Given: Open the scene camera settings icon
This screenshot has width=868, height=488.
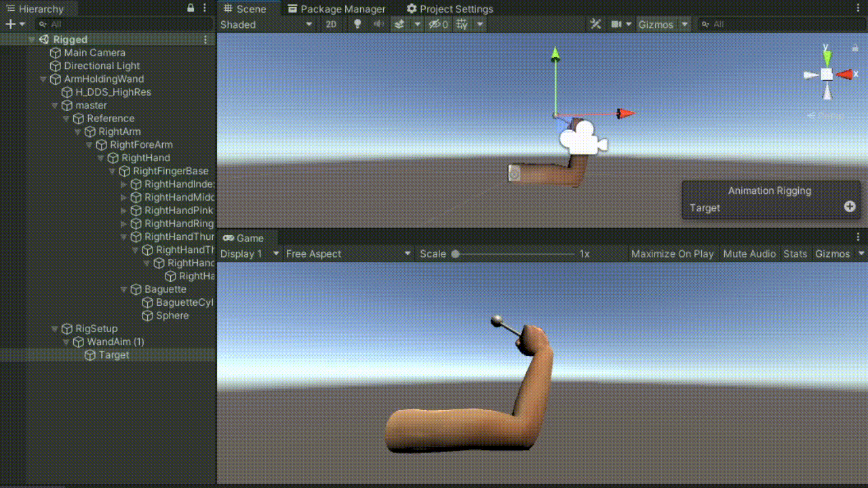Looking at the screenshot, I should [616, 24].
